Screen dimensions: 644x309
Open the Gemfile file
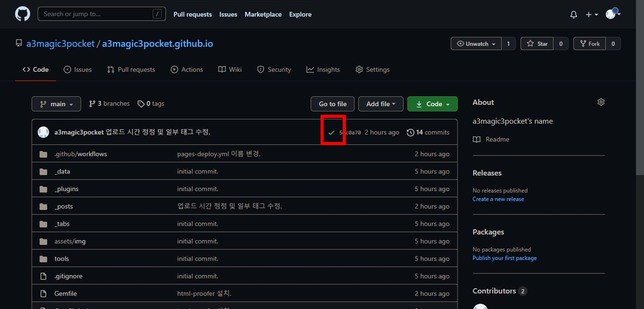(66, 293)
